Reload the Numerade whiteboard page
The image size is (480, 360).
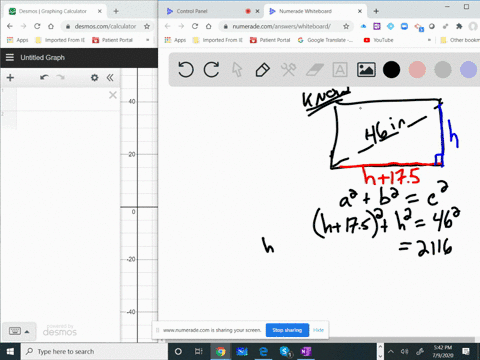[x=195, y=26]
